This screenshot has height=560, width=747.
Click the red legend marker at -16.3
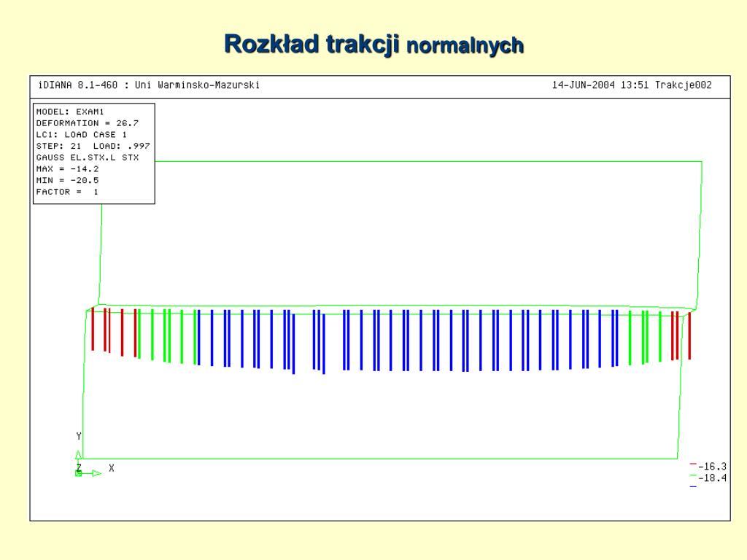tap(693, 464)
